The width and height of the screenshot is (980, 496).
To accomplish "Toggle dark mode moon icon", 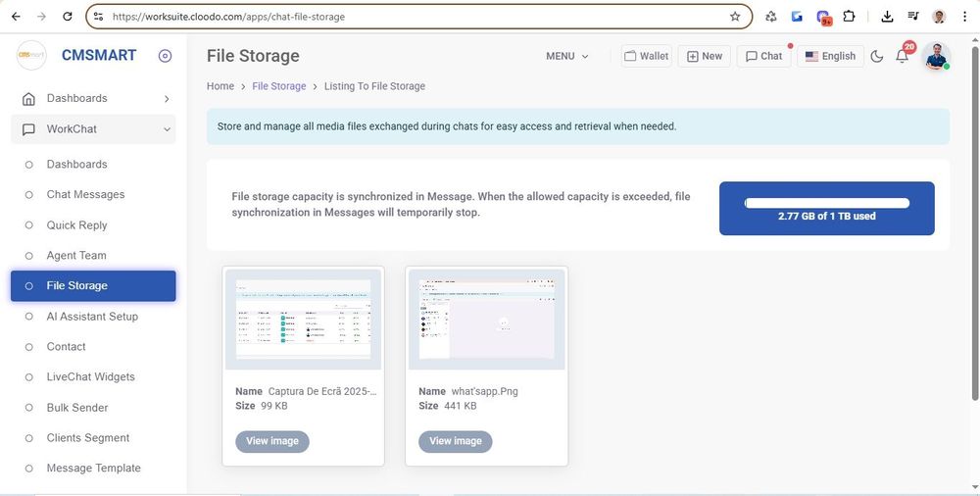I will (877, 57).
